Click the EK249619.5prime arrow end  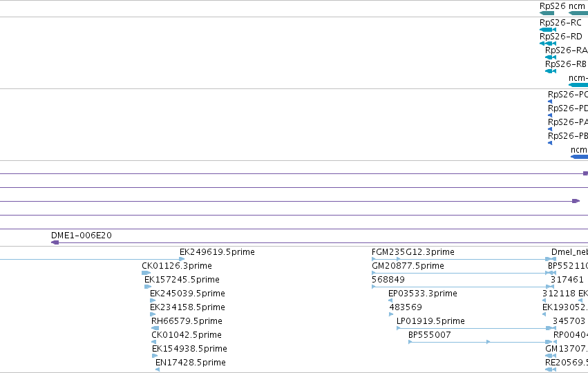182,259
